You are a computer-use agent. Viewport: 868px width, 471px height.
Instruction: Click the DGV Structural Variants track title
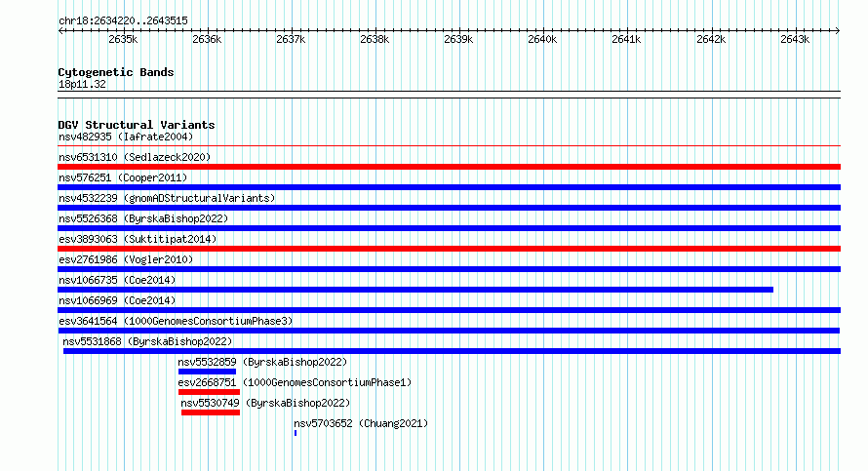click(x=137, y=125)
